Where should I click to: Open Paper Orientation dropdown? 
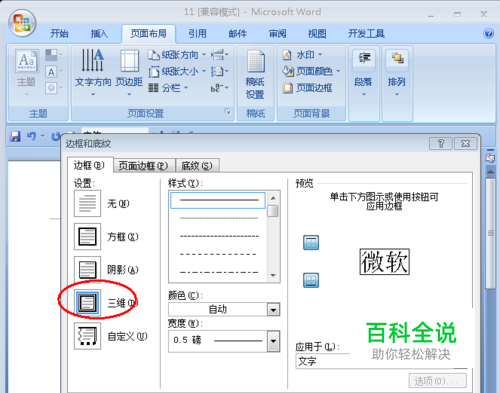177,55
